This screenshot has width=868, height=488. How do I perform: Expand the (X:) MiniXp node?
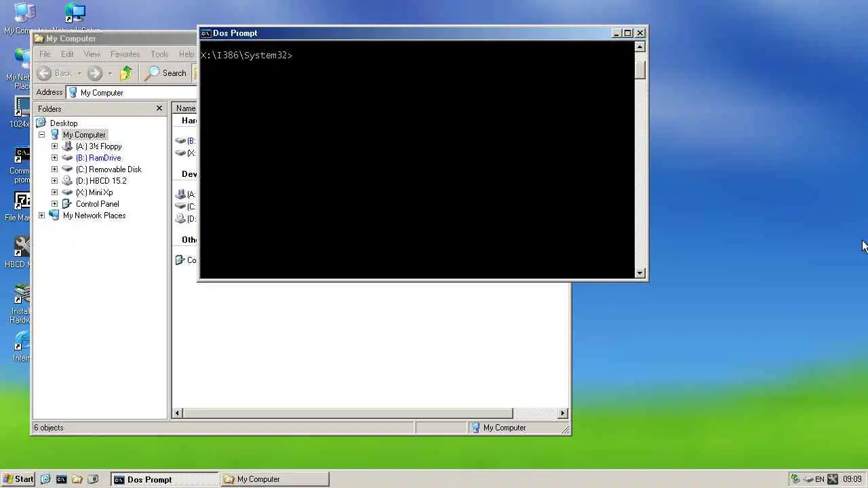point(55,192)
